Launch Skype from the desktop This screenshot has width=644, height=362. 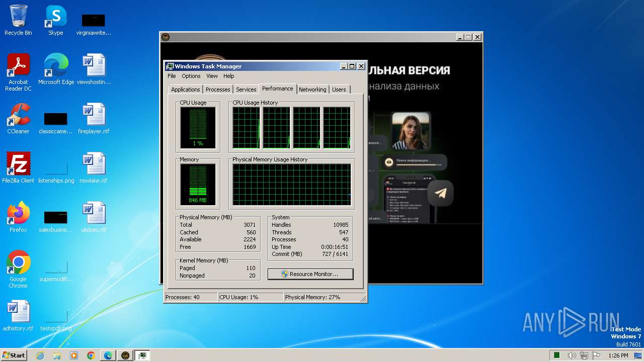[x=55, y=20]
